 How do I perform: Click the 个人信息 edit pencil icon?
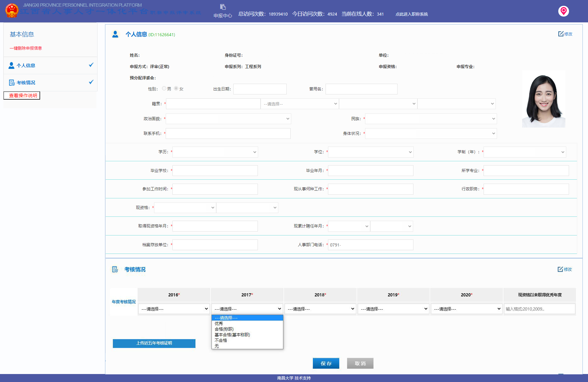561,34
